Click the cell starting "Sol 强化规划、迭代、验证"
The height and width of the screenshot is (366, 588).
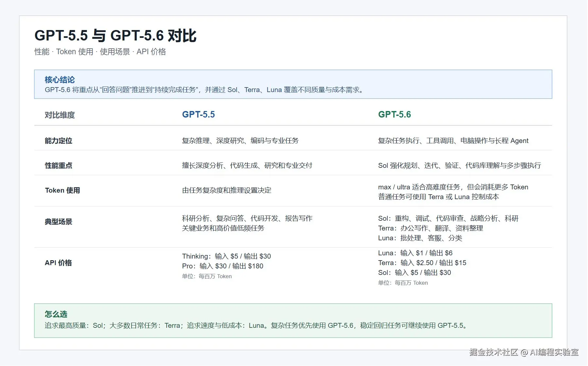click(460, 166)
